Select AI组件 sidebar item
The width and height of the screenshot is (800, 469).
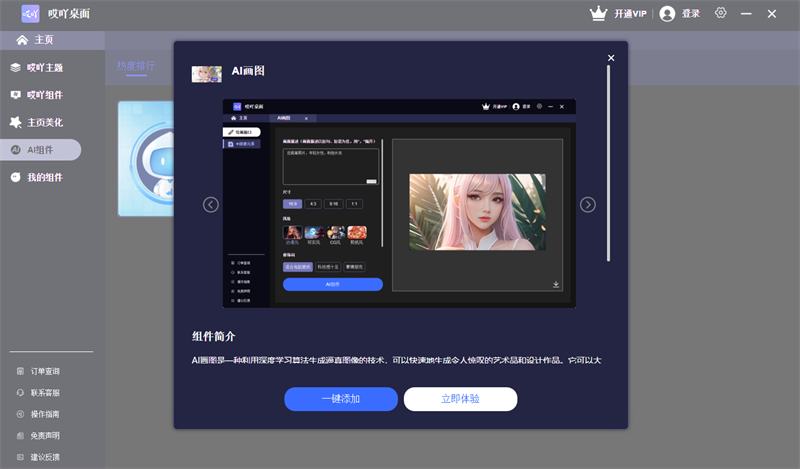point(41,150)
